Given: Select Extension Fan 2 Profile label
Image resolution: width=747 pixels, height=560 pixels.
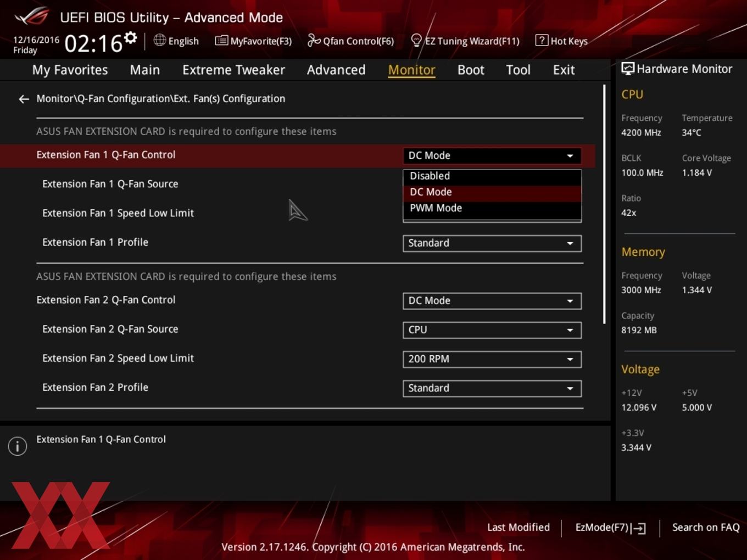Looking at the screenshot, I should 96,388.
